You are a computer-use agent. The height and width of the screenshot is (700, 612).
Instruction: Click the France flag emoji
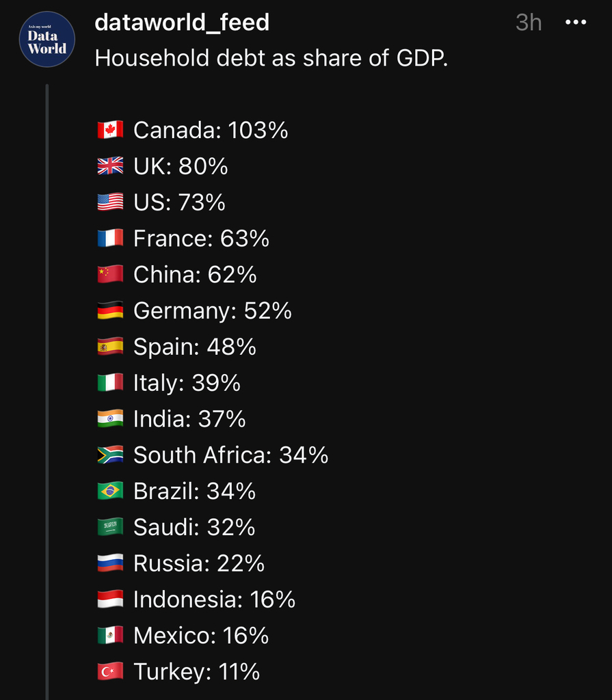point(110,238)
